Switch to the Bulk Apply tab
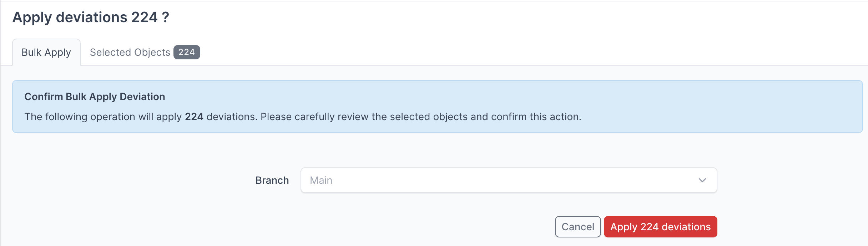 (x=46, y=53)
